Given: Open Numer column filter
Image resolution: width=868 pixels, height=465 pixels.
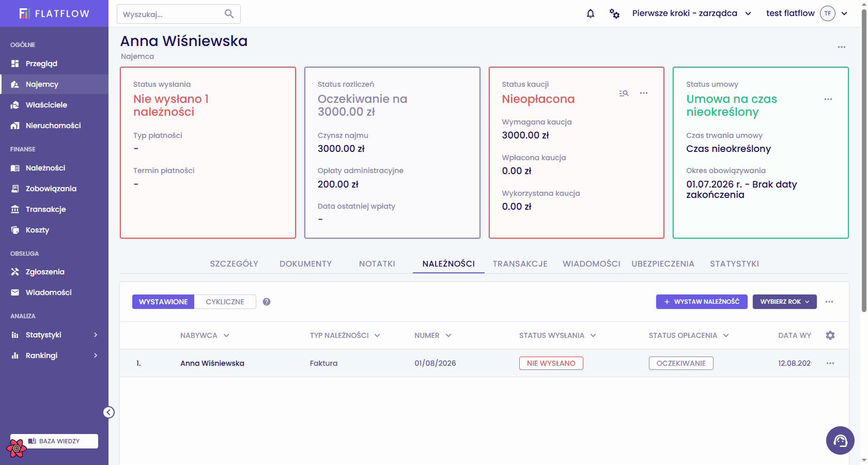Looking at the screenshot, I should click(x=448, y=335).
